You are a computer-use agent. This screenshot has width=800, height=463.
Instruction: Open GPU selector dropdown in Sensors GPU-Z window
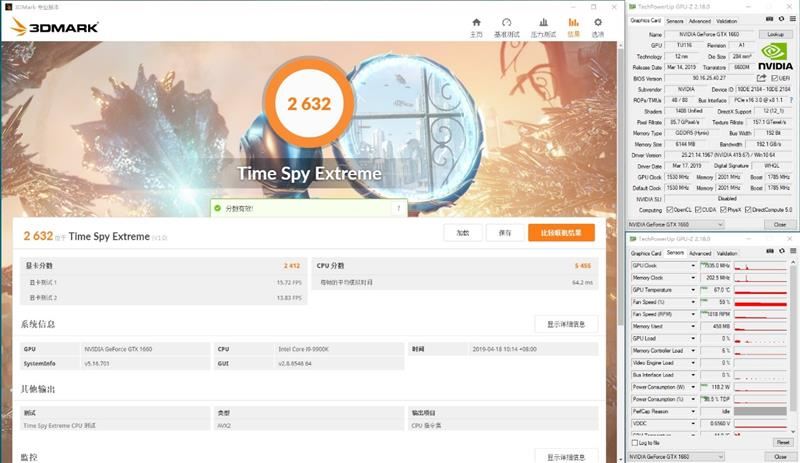[x=676, y=456]
